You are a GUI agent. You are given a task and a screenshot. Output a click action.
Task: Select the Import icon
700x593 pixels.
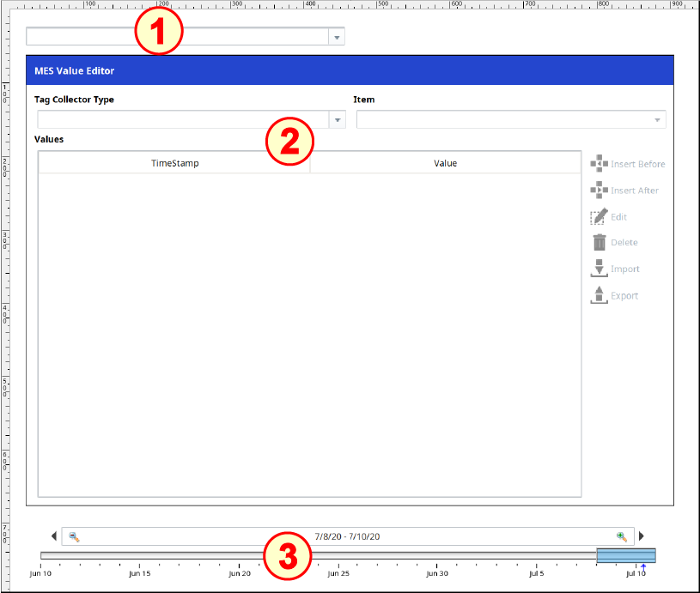[599, 269]
